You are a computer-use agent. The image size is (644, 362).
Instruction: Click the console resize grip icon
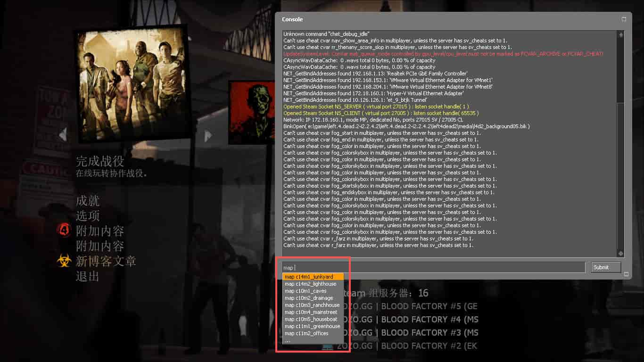click(x=626, y=274)
